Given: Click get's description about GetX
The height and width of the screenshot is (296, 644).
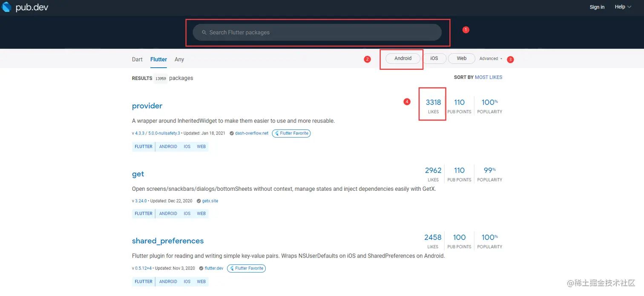Looking at the screenshot, I should pyautogui.click(x=284, y=189).
